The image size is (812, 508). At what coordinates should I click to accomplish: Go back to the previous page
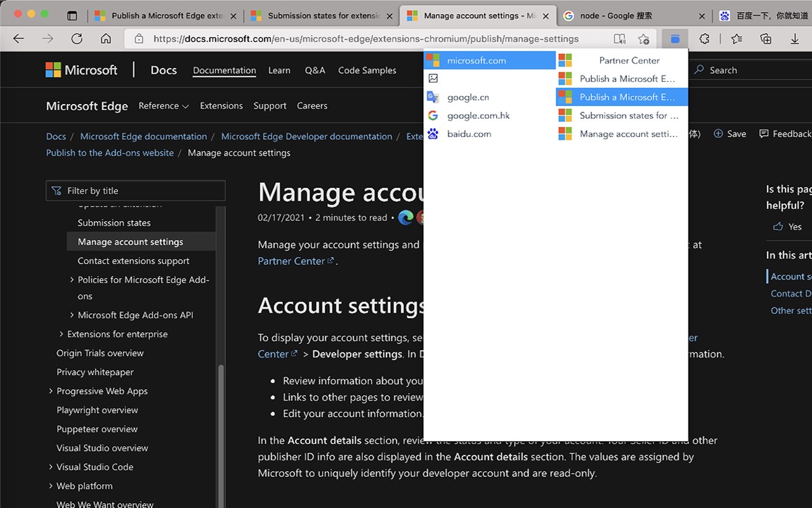[x=18, y=39]
